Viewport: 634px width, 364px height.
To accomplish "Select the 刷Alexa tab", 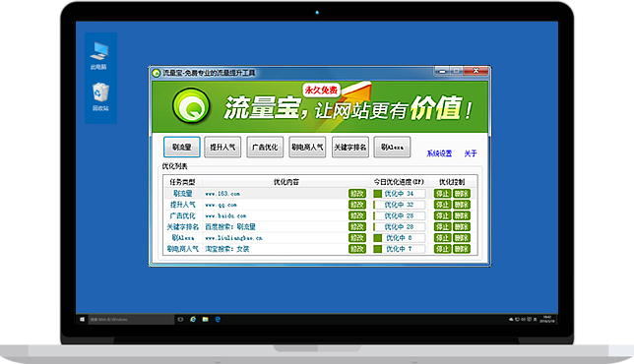I will click(392, 147).
